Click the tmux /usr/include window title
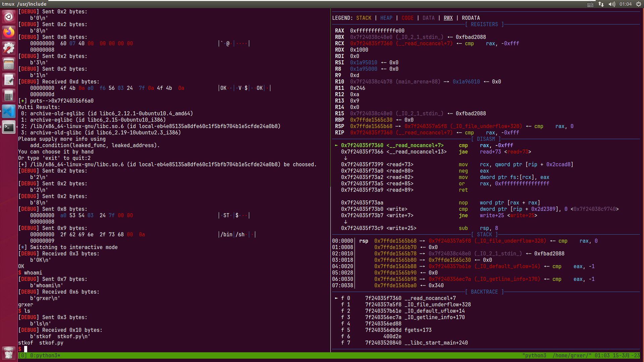644x362 pixels. [24, 4]
